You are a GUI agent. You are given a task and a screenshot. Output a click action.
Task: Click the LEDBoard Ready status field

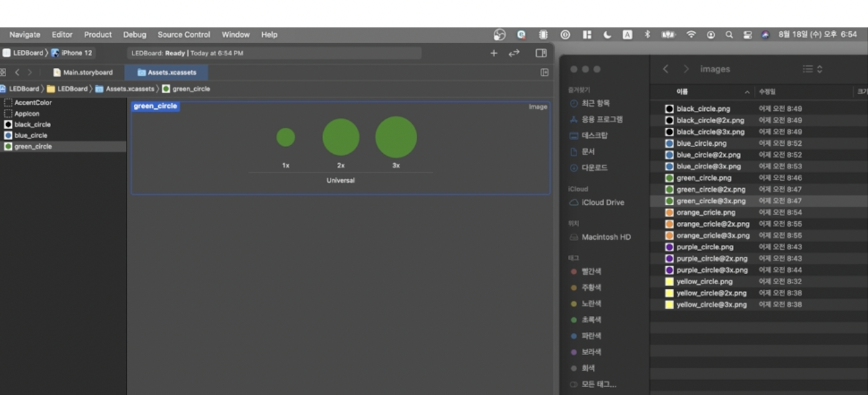274,54
